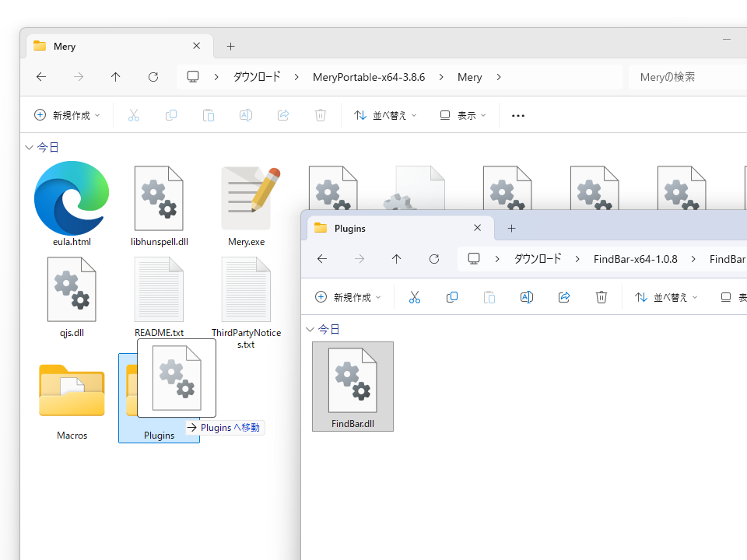Click ダウンロード breadcrumb in Mery window

256,77
